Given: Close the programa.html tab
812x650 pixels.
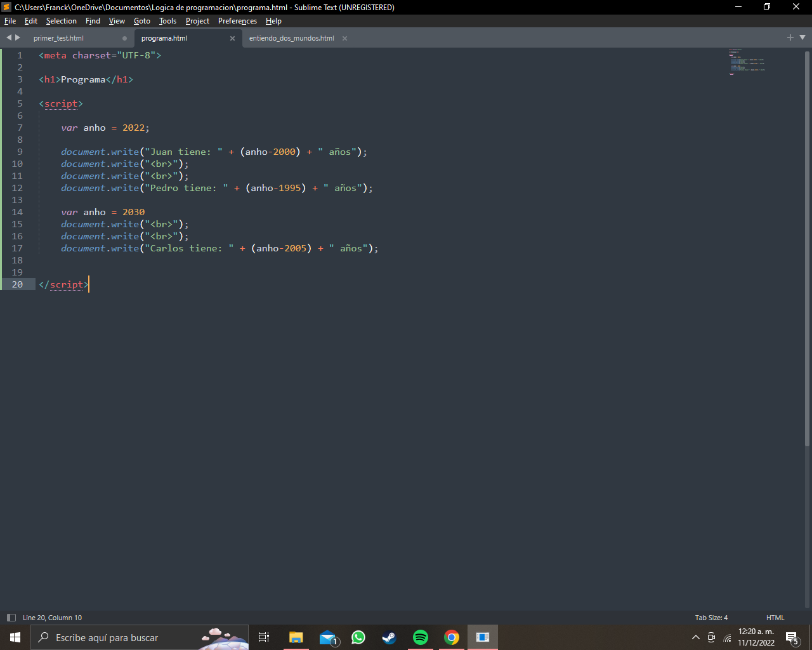Looking at the screenshot, I should pyautogui.click(x=232, y=38).
